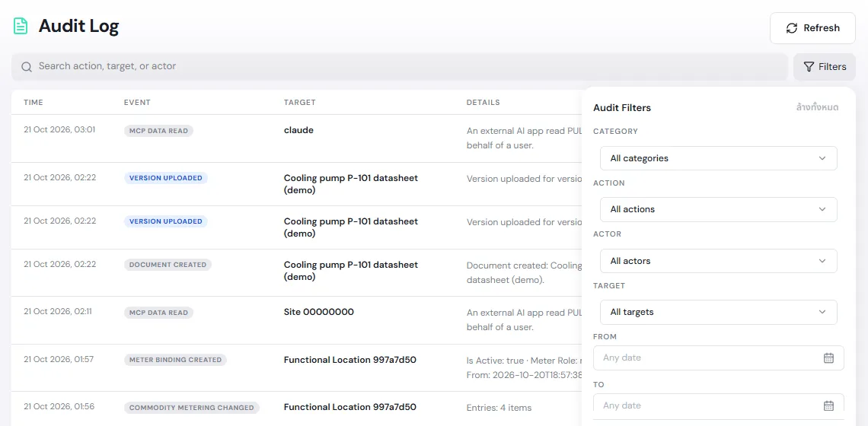Select the Site 00000000 target

(x=318, y=312)
